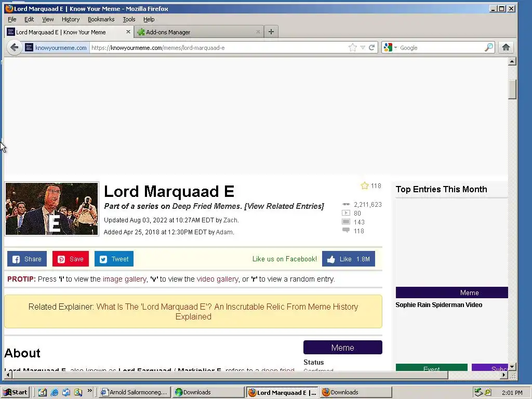The width and height of the screenshot is (532, 399).
Task: Open the URL history dropdown arrow
Action: (363, 47)
